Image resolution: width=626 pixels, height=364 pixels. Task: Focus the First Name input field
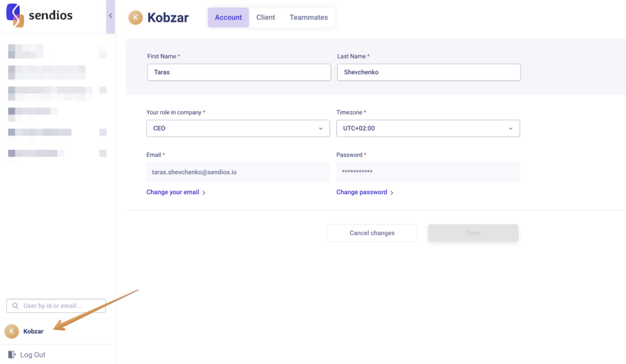pyautogui.click(x=239, y=72)
